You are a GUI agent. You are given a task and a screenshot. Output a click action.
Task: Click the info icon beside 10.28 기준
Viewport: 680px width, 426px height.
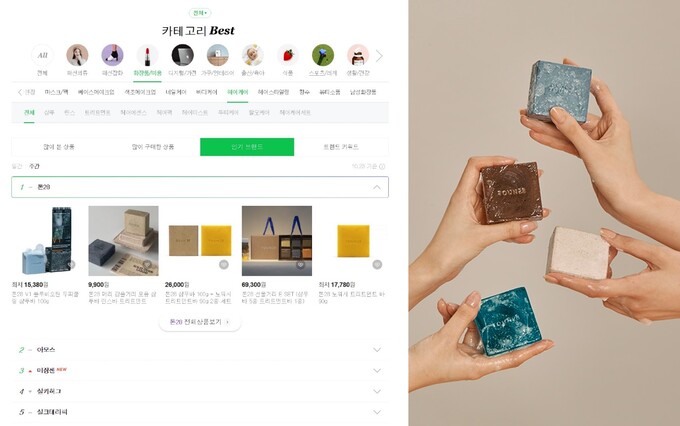point(382,167)
